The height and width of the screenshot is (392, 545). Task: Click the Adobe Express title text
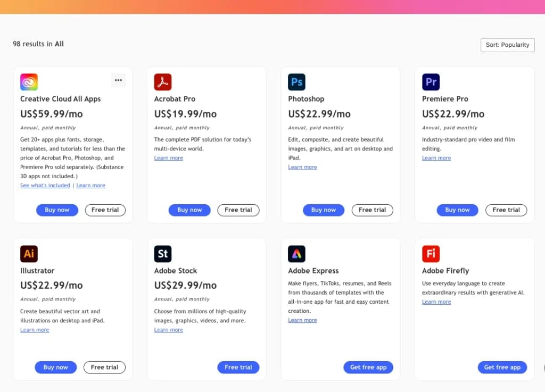coord(313,271)
